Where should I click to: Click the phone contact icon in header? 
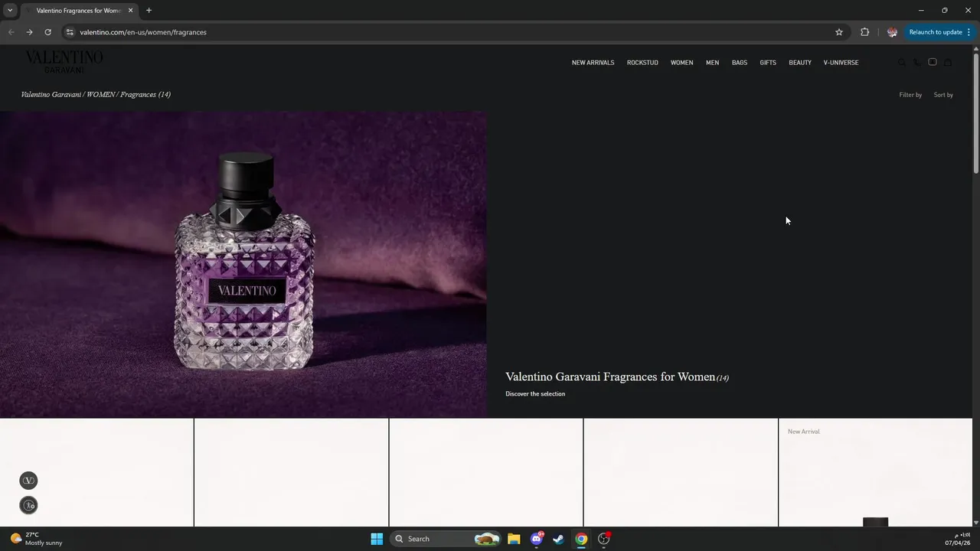pos(917,63)
